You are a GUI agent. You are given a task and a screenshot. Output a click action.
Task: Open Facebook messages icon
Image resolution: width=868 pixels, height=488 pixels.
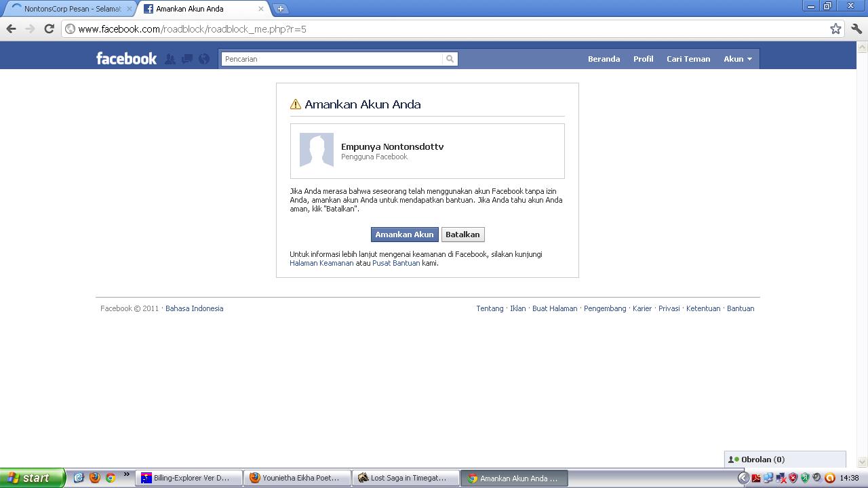point(187,59)
